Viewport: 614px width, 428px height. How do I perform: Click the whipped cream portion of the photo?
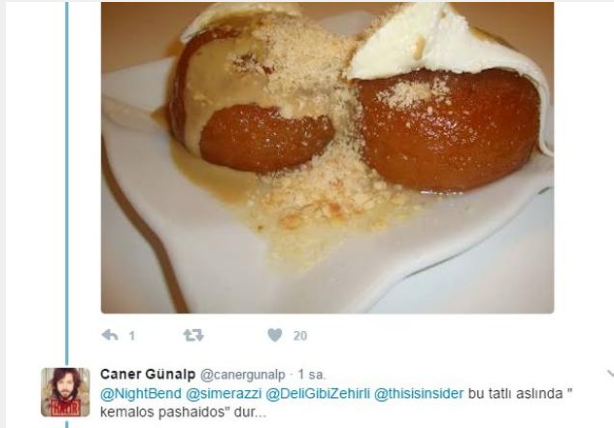pyautogui.click(x=446, y=41)
